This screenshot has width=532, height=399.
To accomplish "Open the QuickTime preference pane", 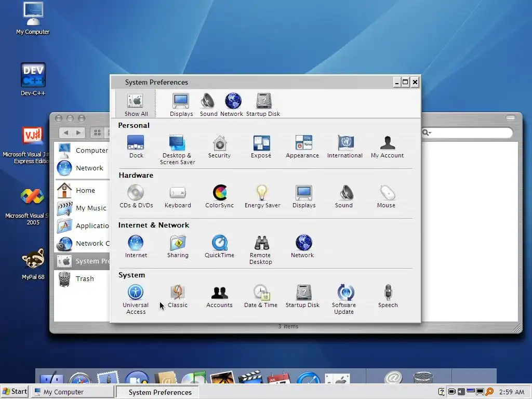I will pos(220,246).
